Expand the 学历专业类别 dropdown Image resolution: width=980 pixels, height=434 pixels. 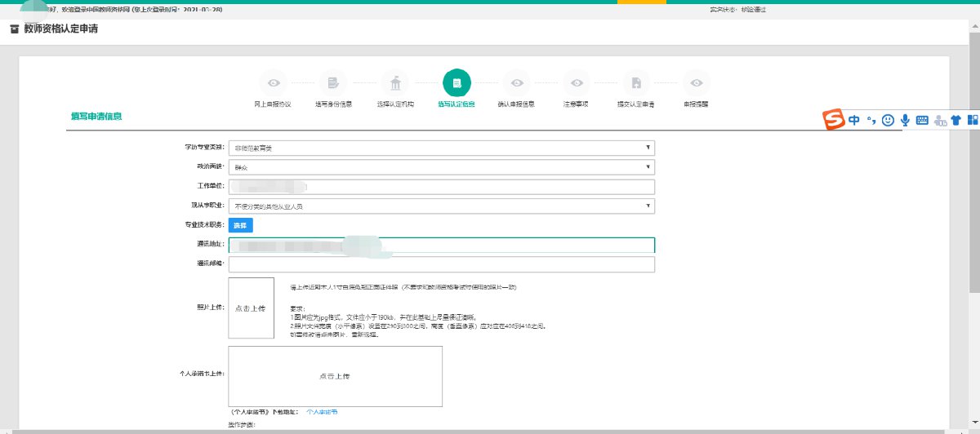441,148
